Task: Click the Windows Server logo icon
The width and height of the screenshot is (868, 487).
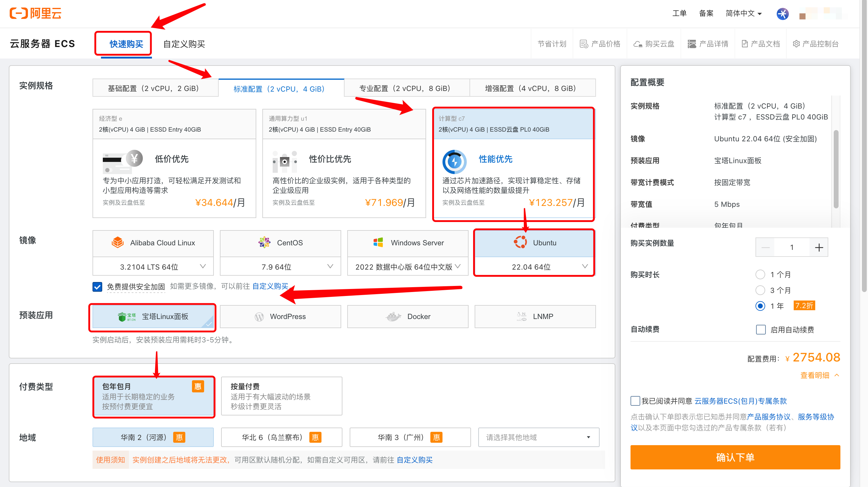Action: click(378, 243)
